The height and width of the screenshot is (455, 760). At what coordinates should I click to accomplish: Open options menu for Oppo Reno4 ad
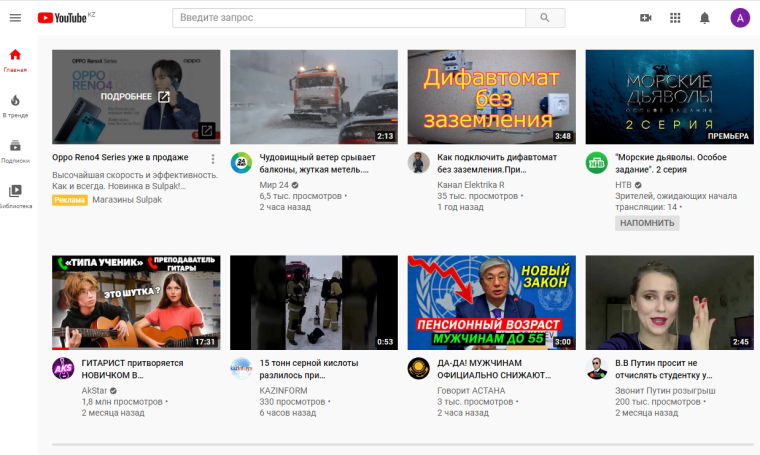212,159
